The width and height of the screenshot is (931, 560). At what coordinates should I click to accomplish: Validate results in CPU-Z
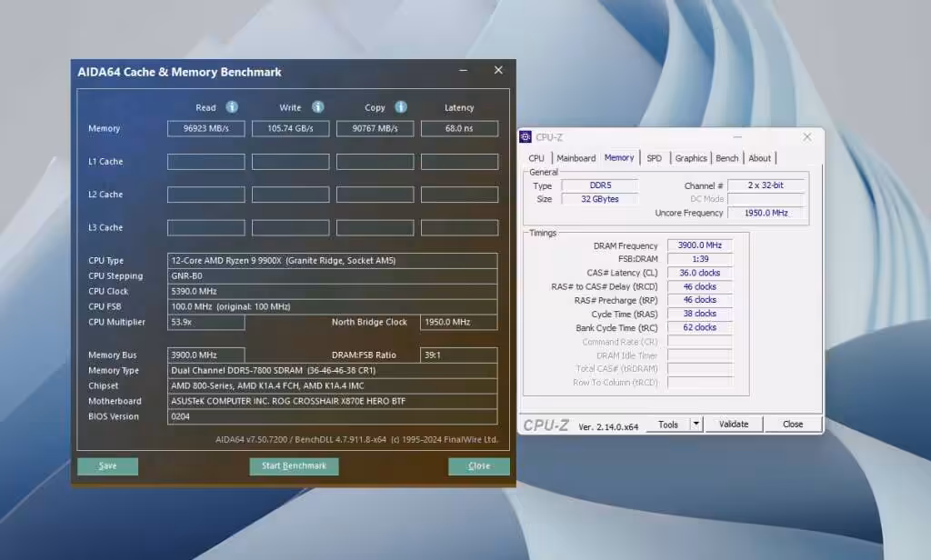(x=734, y=424)
